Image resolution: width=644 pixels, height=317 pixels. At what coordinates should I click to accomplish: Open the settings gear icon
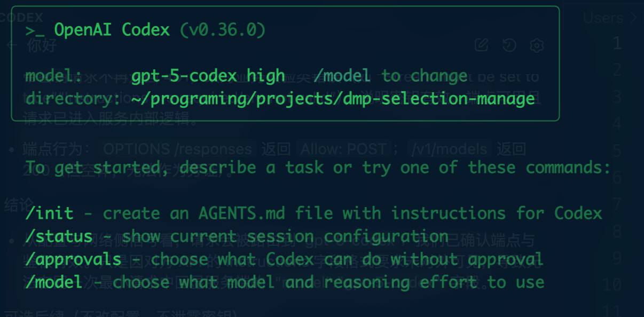536,45
